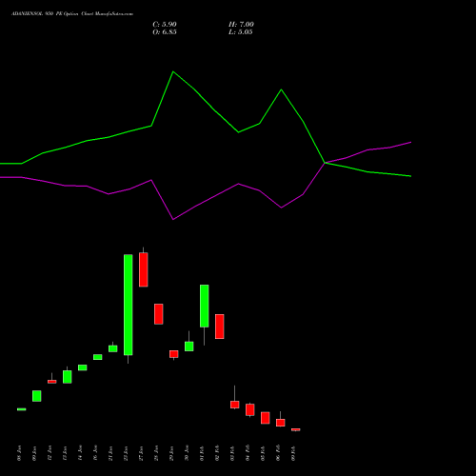
Task: Click the 04 Feb date label
Action: [x=248, y=453]
